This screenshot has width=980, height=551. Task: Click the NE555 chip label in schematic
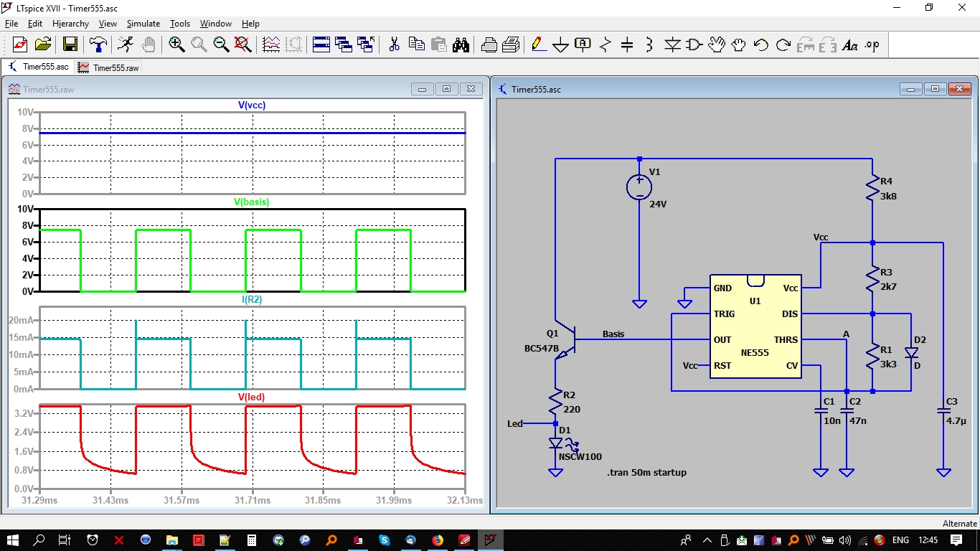coord(755,353)
